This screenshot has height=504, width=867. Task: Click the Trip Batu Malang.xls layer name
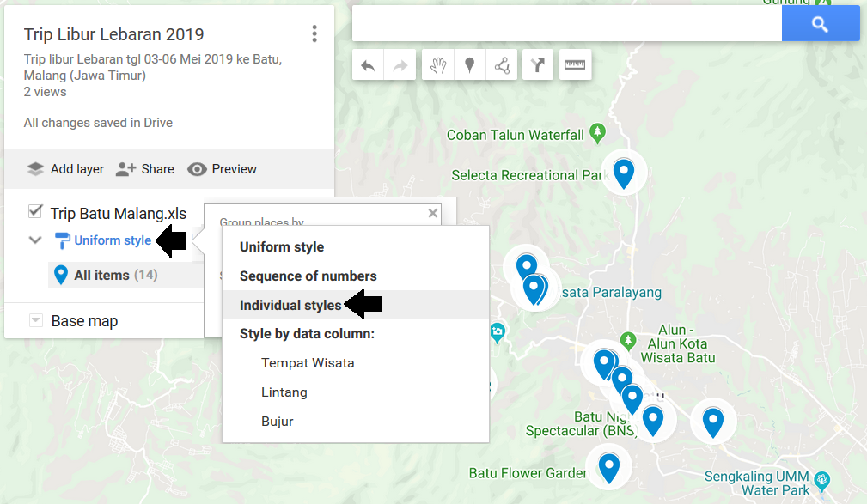[x=119, y=213]
